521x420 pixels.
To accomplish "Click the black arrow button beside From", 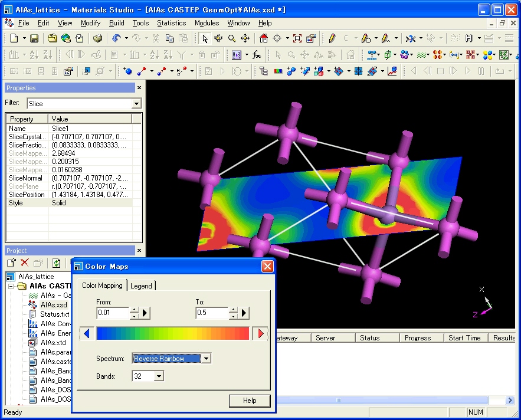I will pos(145,313).
